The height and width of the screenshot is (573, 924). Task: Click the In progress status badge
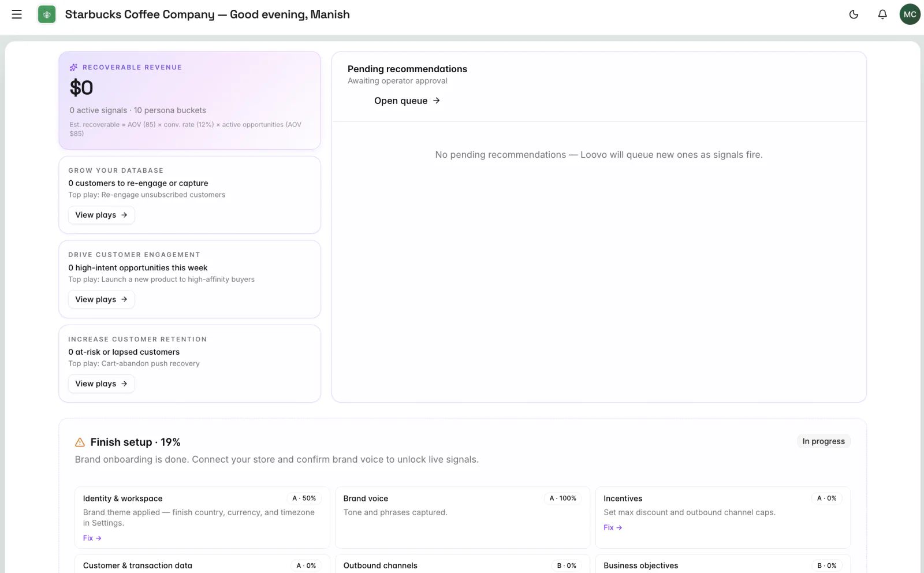click(824, 441)
